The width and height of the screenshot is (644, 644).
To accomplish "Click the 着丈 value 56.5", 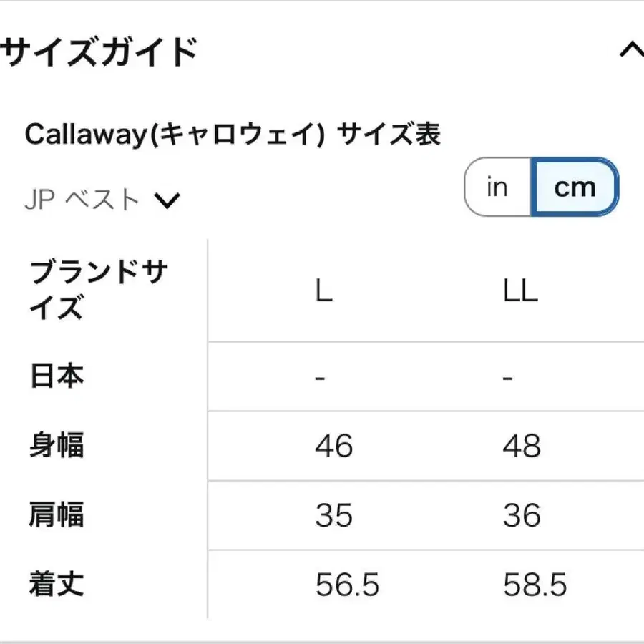I will (346, 587).
